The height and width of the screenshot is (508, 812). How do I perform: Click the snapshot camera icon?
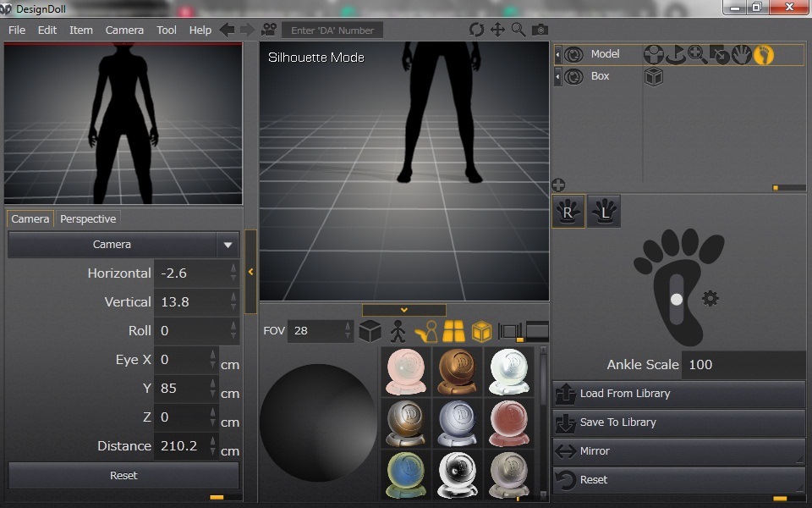click(x=539, y=30)
